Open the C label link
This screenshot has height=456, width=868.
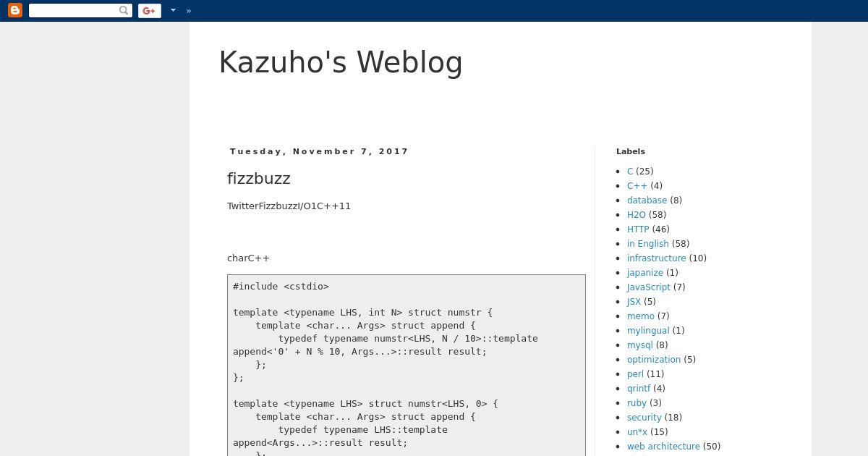[x=630, y=172]
